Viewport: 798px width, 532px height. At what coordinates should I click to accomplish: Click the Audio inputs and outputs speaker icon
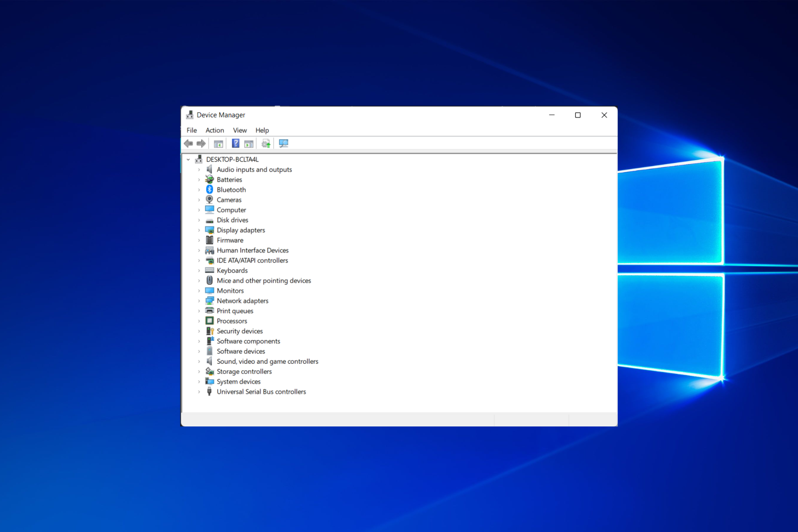[x=209, y=169]
